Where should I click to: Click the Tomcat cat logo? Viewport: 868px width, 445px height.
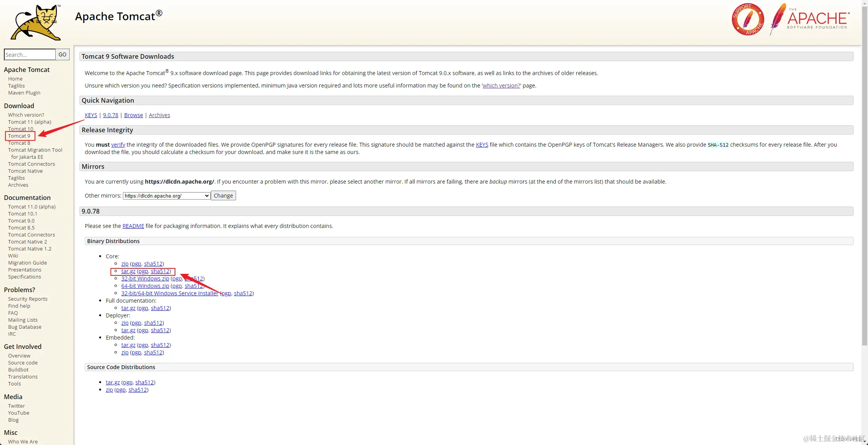tap(36, 23)
